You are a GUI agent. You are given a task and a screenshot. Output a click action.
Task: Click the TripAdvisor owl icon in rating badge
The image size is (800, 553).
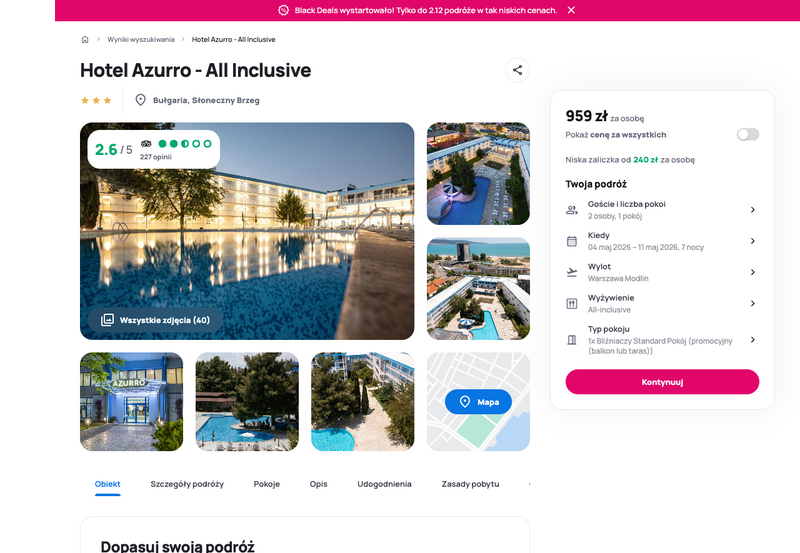[146, 144]
